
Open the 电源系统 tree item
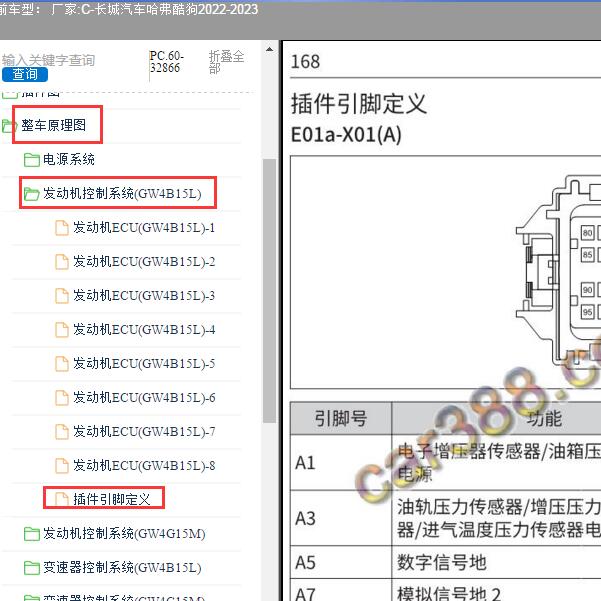click(x=69, y=159)
